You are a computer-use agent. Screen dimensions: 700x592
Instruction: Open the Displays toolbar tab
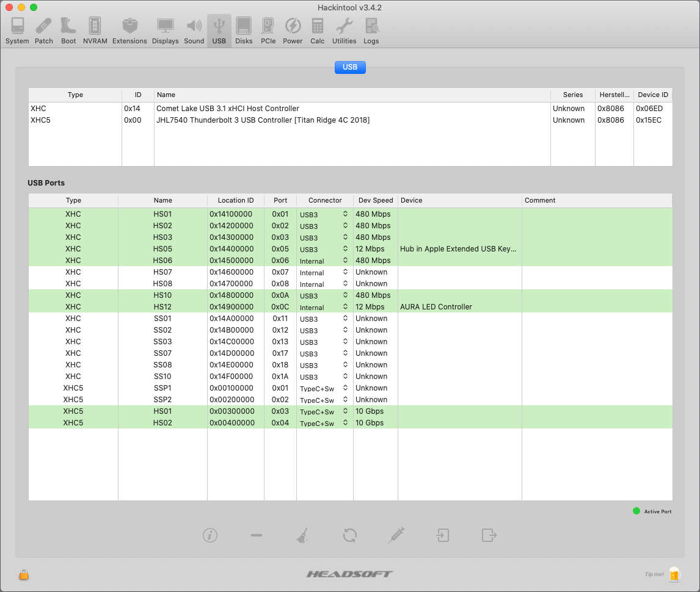pos(165,31)
